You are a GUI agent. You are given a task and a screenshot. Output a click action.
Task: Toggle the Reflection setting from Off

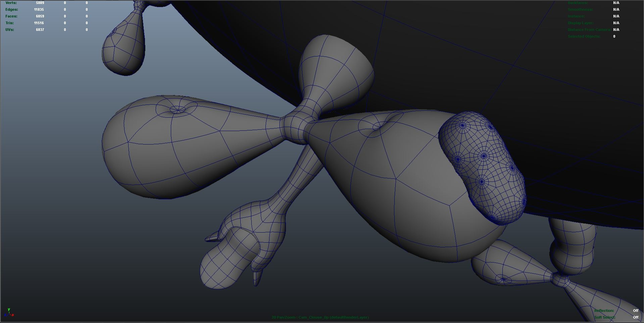coord(635,311)
